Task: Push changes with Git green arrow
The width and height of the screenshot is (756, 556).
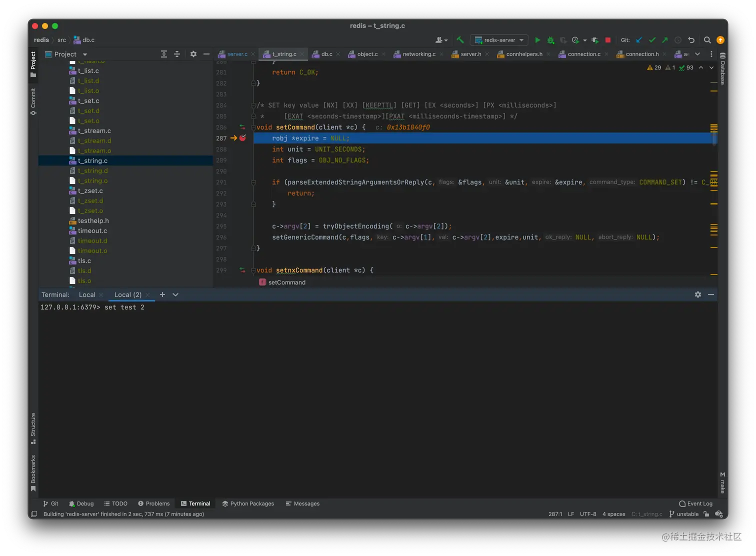Action: coord(664,40)
